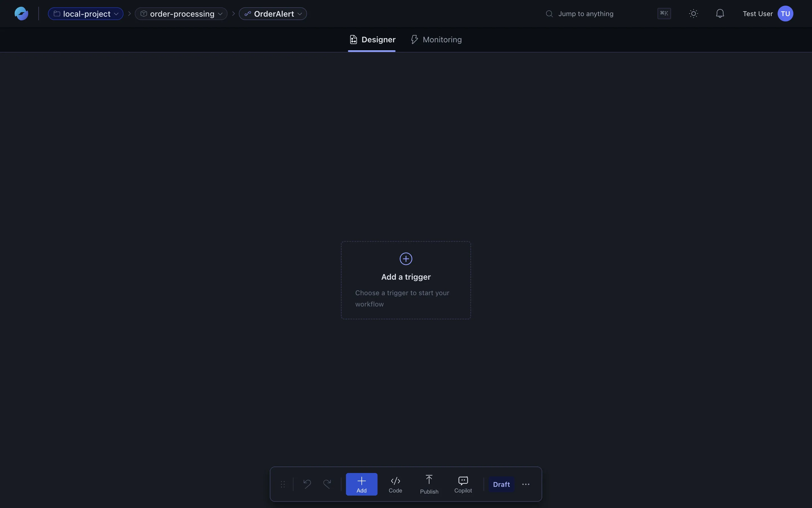This screenshot has width=812, height=508.
Task: Open notifications bell
Action: coord(720,14)
